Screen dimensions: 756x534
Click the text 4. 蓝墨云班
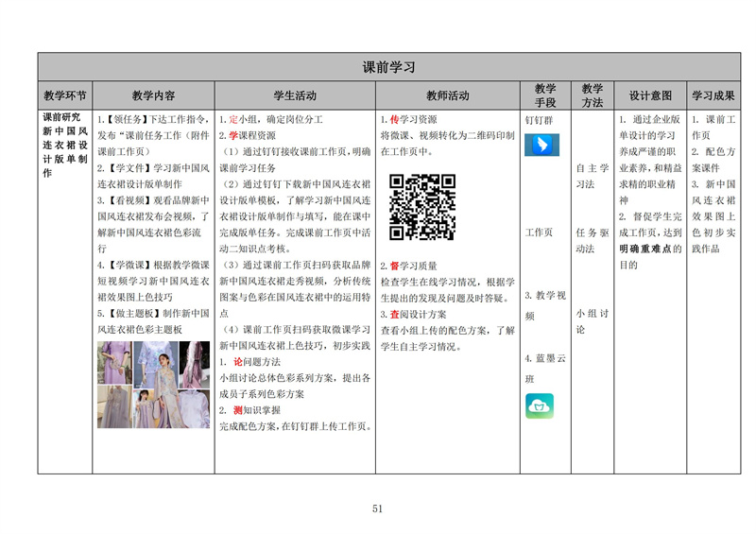[x=545, y=369]
